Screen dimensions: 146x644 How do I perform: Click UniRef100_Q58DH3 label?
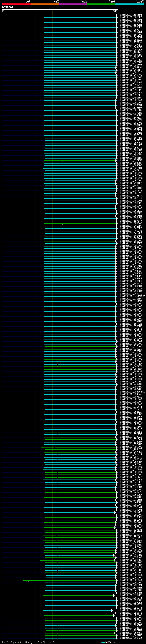131,326
